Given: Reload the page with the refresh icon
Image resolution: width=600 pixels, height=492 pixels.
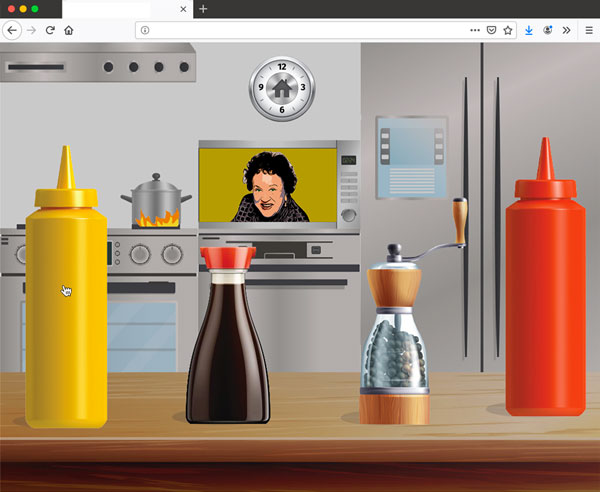Looking at the screenshot, I should tap(49, 30).
